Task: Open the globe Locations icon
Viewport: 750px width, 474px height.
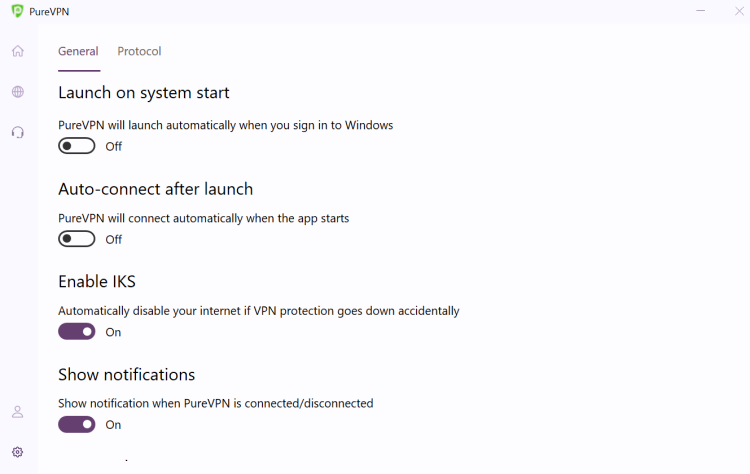Action: (18, 92)
